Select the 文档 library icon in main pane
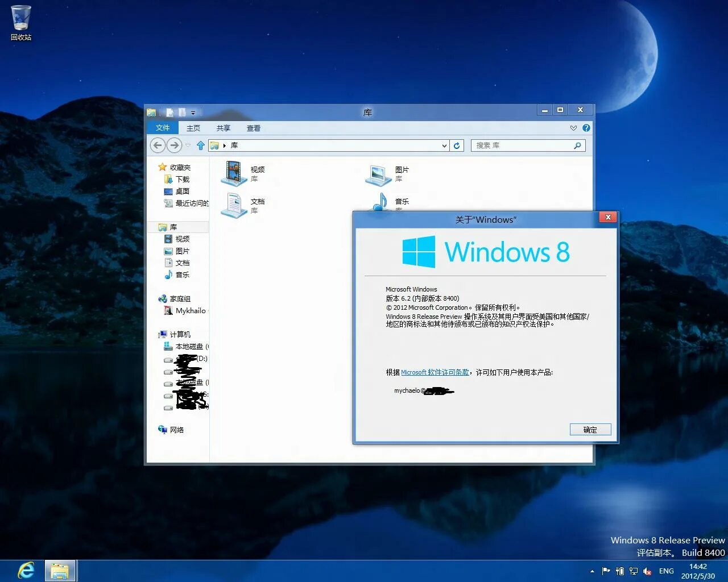This screenshot has height=582, width=728. [x=233, y=205]
